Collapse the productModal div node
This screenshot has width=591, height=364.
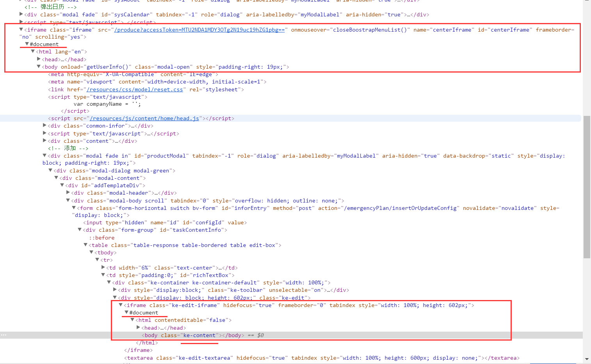pos(45,155)
